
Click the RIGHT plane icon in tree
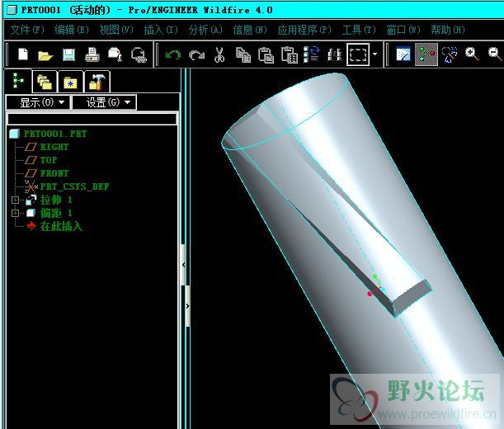click(x=31, y=147)
